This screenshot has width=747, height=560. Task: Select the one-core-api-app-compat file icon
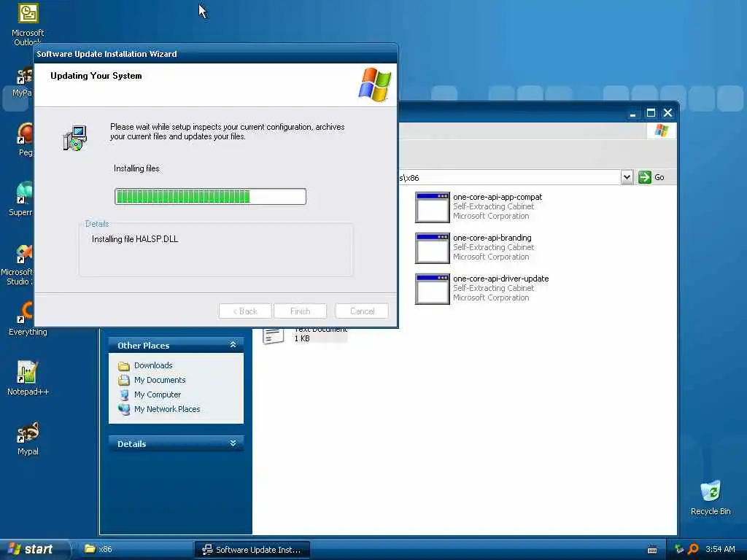pyautogui.click(x=432, y=207)
